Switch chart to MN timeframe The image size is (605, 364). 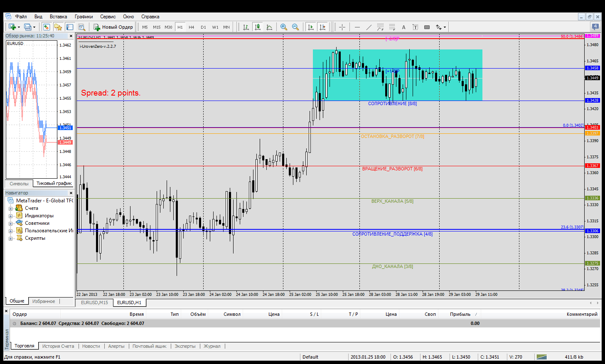coord(226,27)
